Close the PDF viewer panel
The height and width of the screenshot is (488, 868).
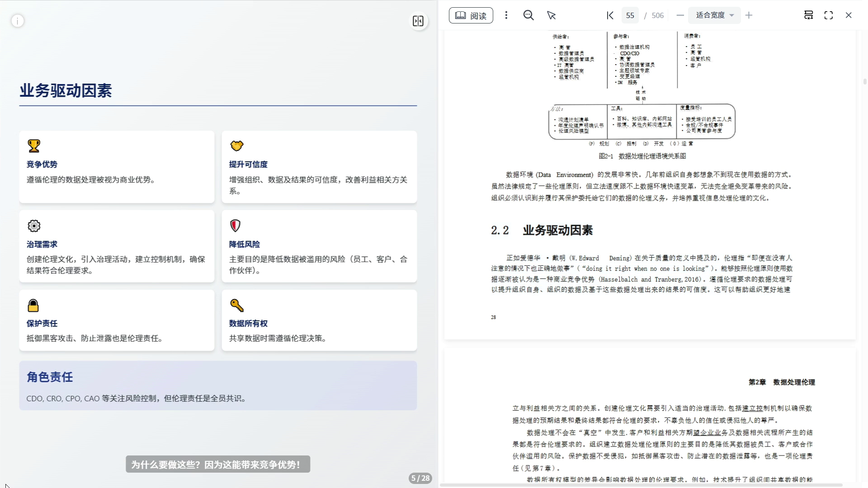[x=848, y=15]
